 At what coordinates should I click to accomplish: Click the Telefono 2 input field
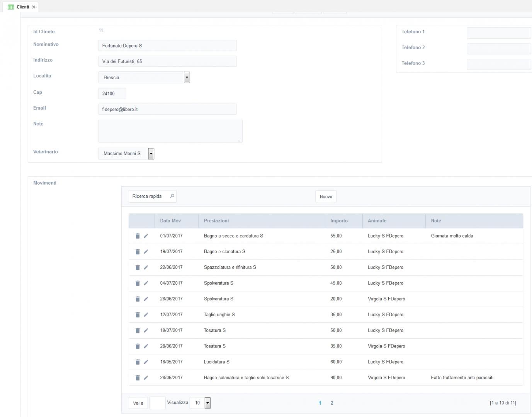pyautogui.click(x=499, y=49)
